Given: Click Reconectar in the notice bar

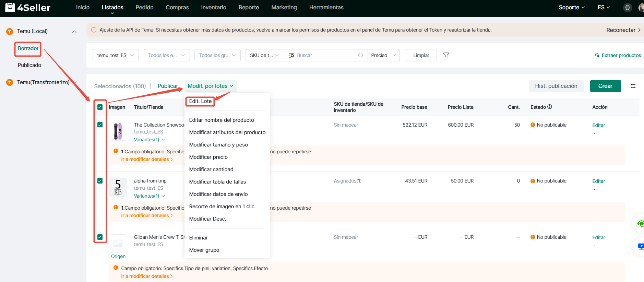Looking at the screenshot, I should 623,30.
